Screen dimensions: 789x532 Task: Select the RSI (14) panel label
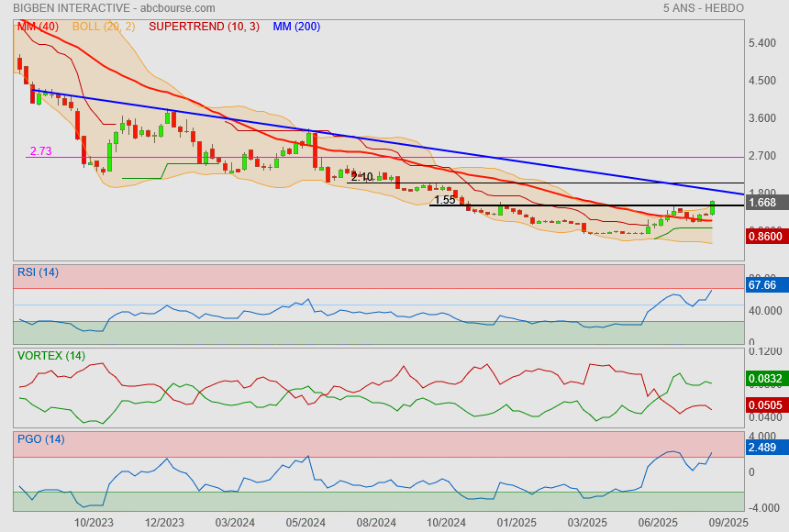(38, 272)
